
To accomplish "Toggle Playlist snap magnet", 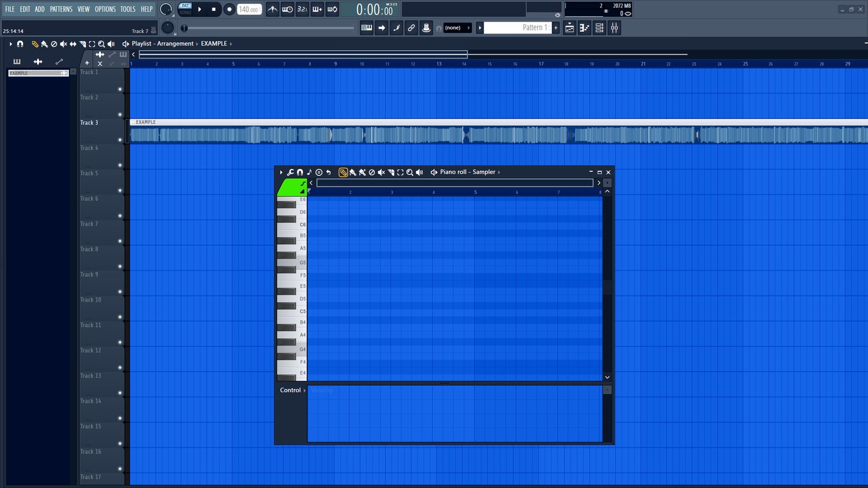I will tap(20, 44).
